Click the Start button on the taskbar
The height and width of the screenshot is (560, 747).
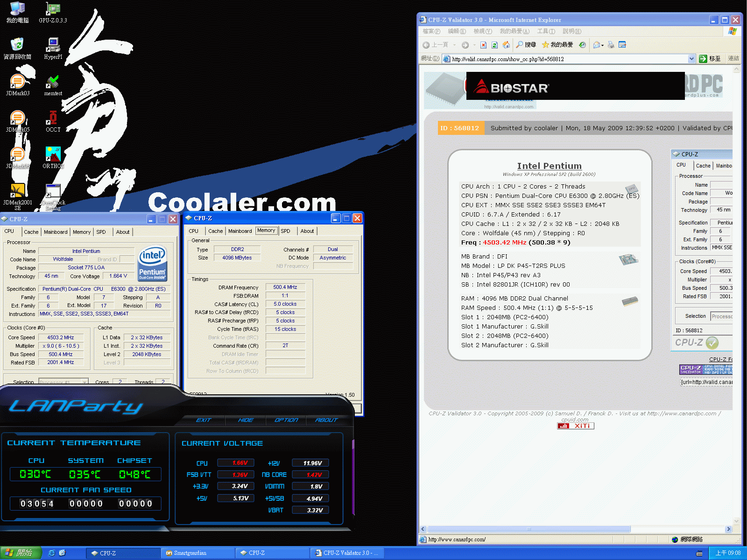[x=21, y=553]
